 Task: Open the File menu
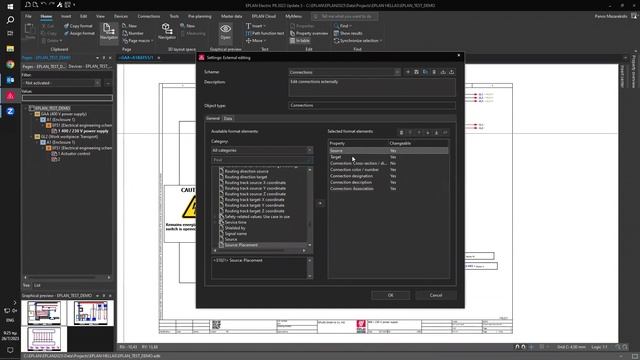click(28, 16)
